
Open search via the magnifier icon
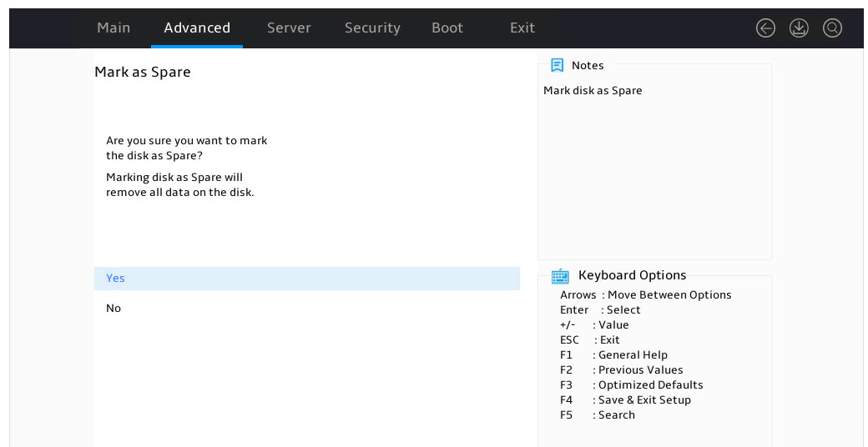832,28
